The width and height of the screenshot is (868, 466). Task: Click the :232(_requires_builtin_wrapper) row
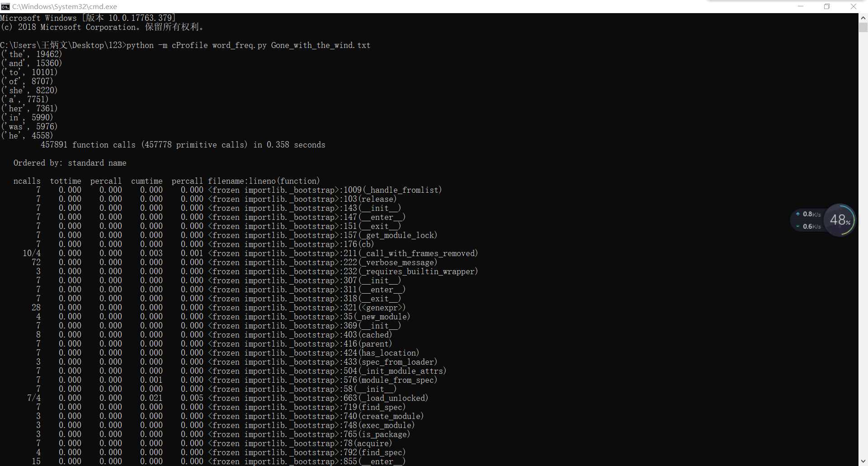(x=257, y=271)
